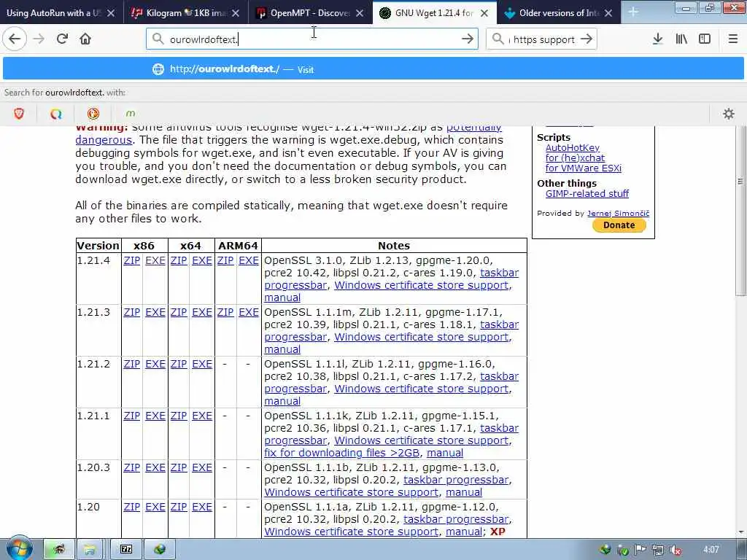Viewport: 747px width, 560px height.
Task: Open search settings gear icon
Action: tap(729, 113)
